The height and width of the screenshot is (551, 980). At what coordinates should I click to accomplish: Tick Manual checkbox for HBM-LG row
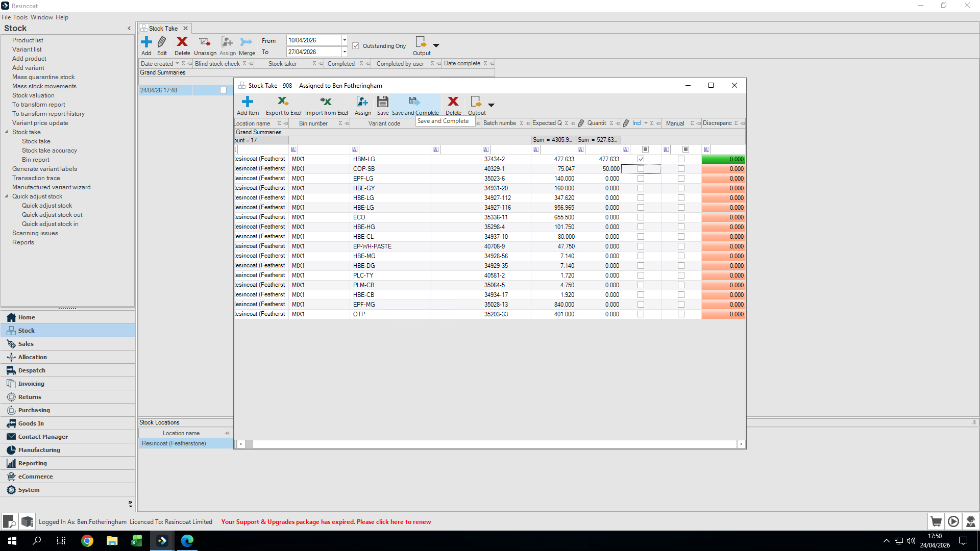[x=681, y=159]
